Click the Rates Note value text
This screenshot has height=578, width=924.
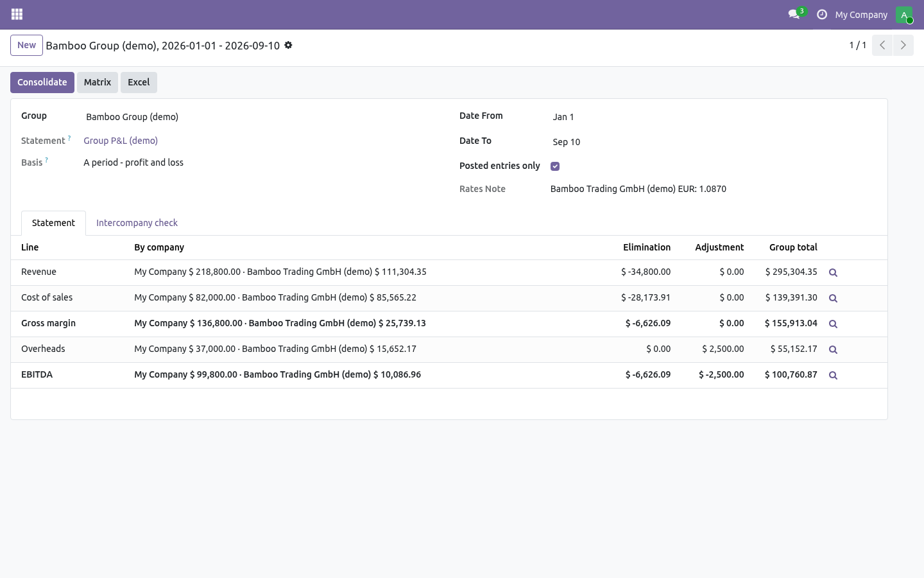(x=638, y=189)
